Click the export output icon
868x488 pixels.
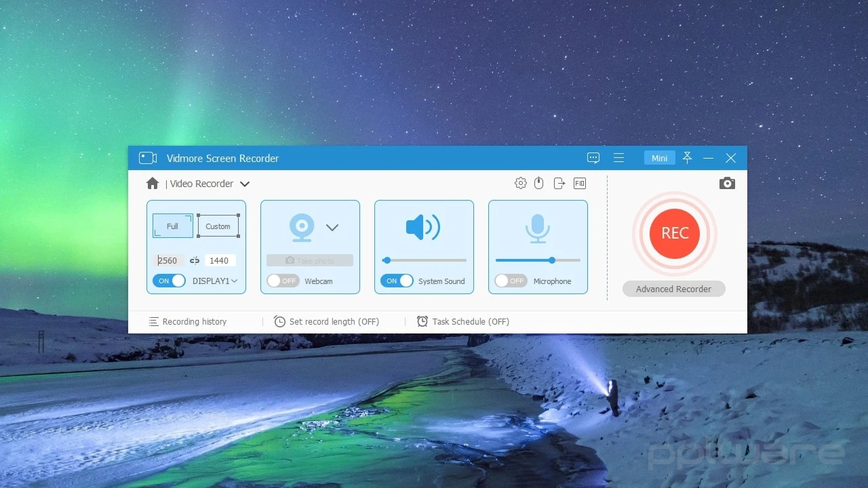tap(559, 183)
